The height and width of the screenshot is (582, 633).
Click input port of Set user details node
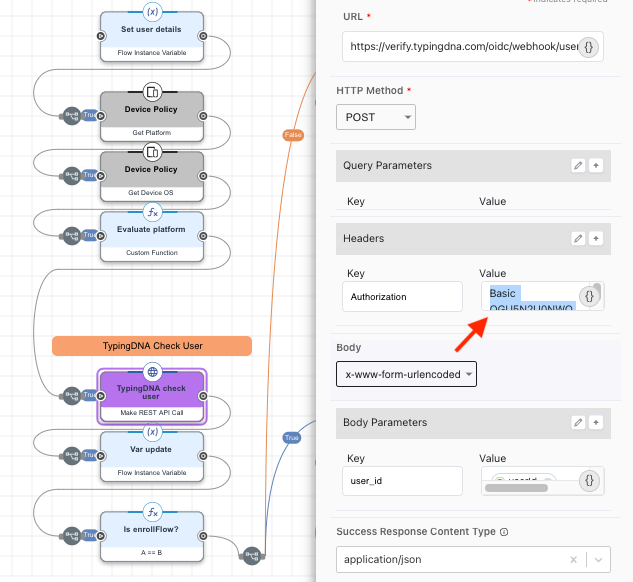[101, 36]
